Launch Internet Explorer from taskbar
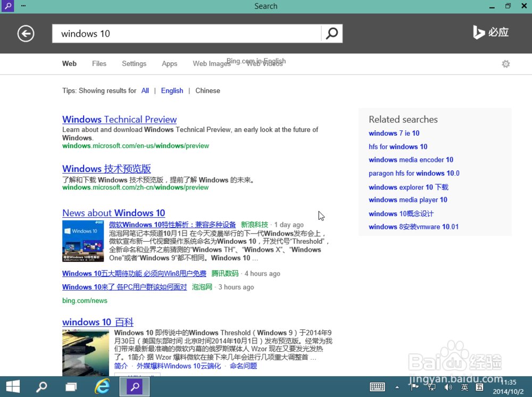The height and width of the screenshot is (397, 532). 102,386
